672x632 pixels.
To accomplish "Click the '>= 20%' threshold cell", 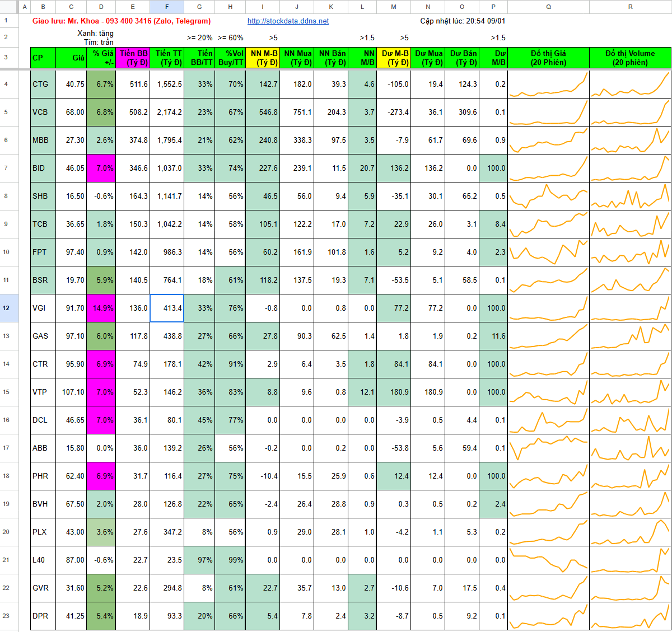I will click(199, 38).
